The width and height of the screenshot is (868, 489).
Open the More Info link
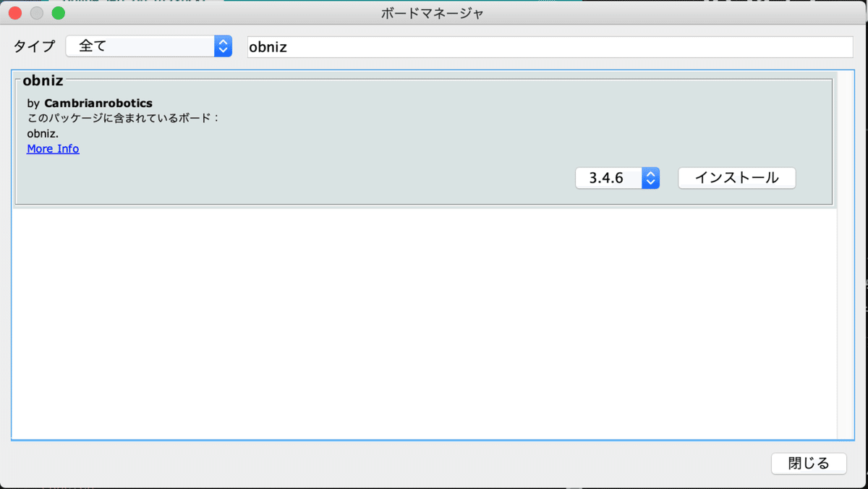click(53, 148)
